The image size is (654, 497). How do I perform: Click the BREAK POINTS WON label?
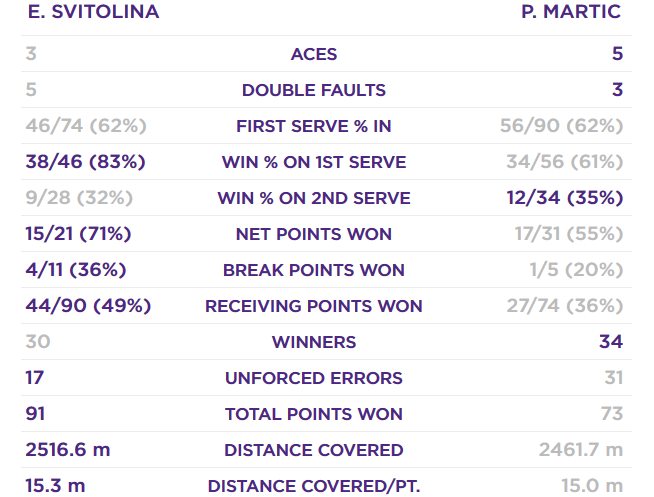tap(314, 270)
